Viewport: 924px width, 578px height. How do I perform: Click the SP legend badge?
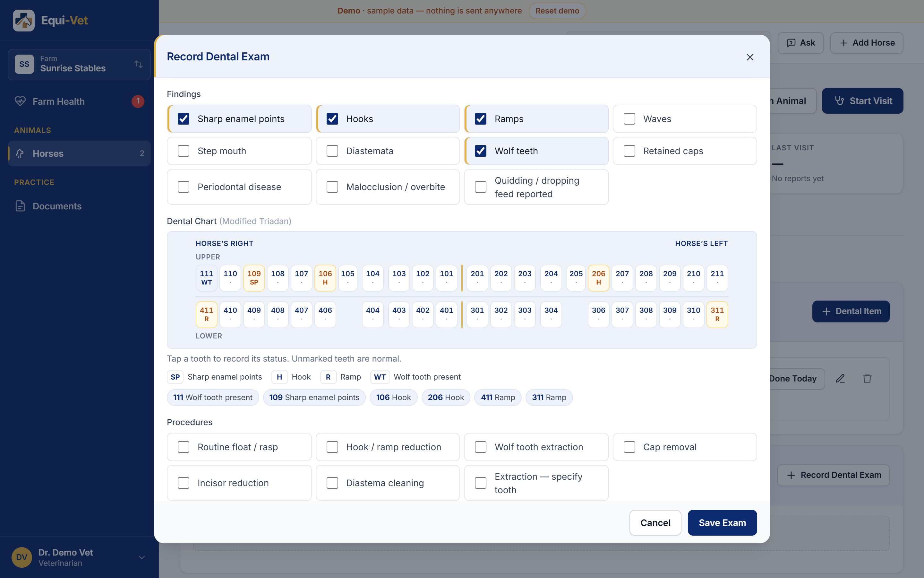pyautogui.click(x=175, y=377)
